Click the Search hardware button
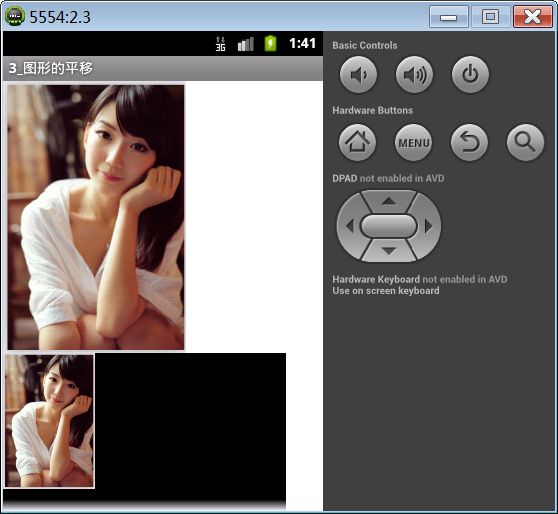The image size is (558, 514). 525,142
